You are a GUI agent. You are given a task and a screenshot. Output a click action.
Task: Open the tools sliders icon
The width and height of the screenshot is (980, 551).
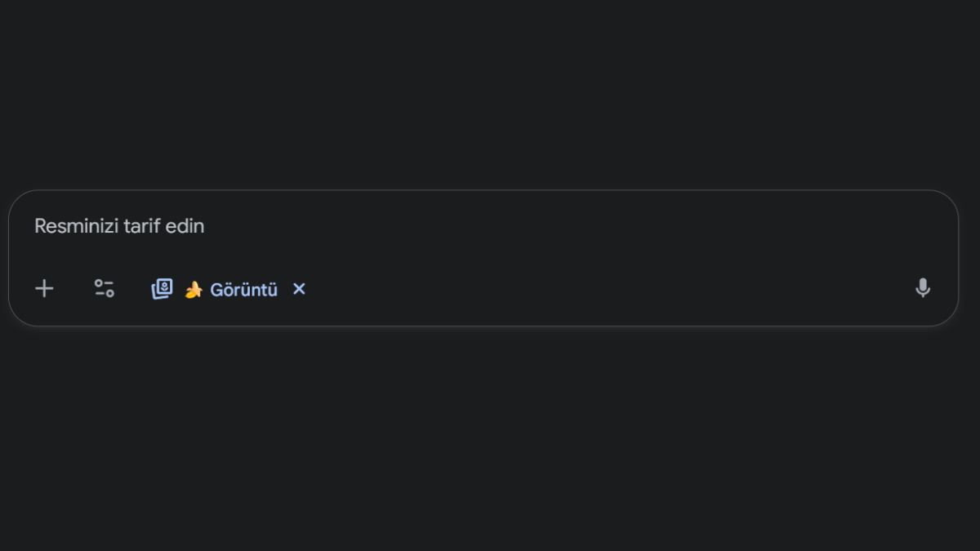(104, 288)
